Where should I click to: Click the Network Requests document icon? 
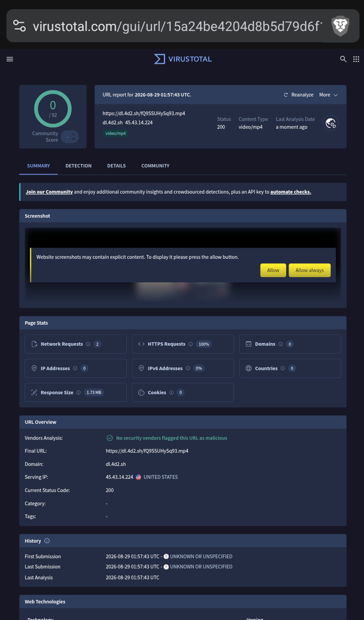pos(34,344)
